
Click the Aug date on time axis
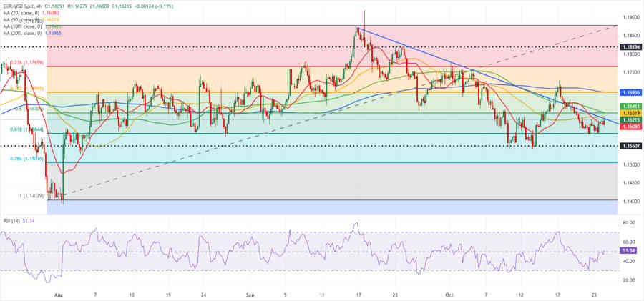tap(58, 294)
